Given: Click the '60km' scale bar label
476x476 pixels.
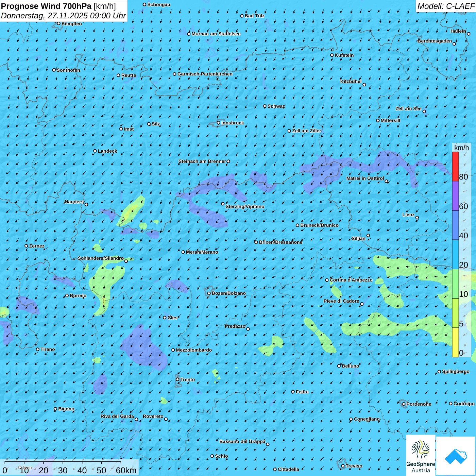Looking at the screenshot, I should tap(126, 470).
